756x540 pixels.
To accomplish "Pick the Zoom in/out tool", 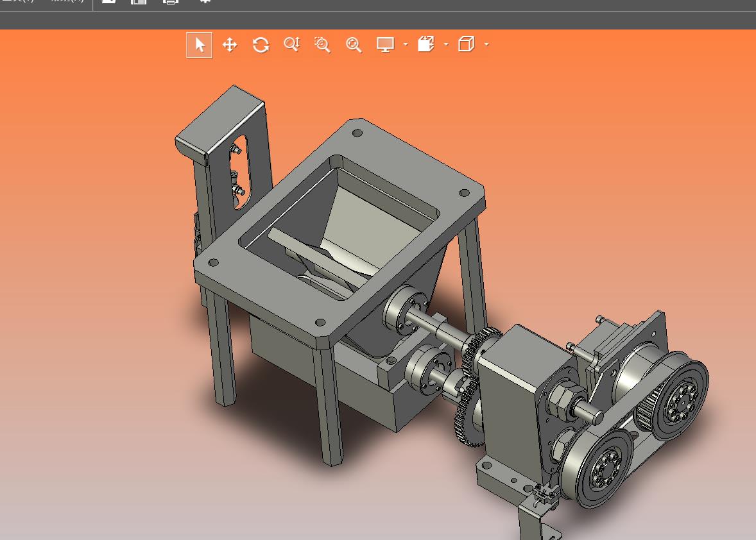I will (x=292, y=44).
